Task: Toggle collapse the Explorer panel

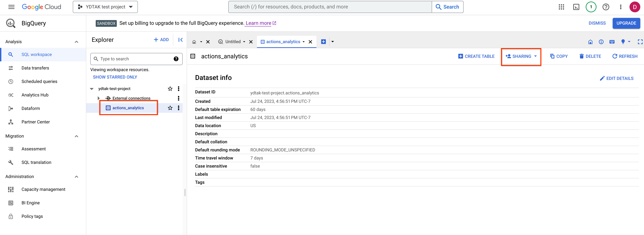Action: coord(181,40)
